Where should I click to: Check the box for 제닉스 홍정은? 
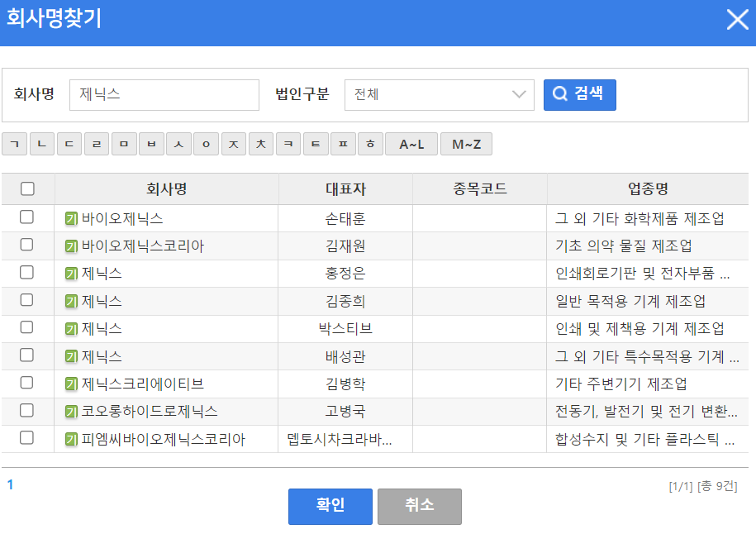(x=26, y=272)
